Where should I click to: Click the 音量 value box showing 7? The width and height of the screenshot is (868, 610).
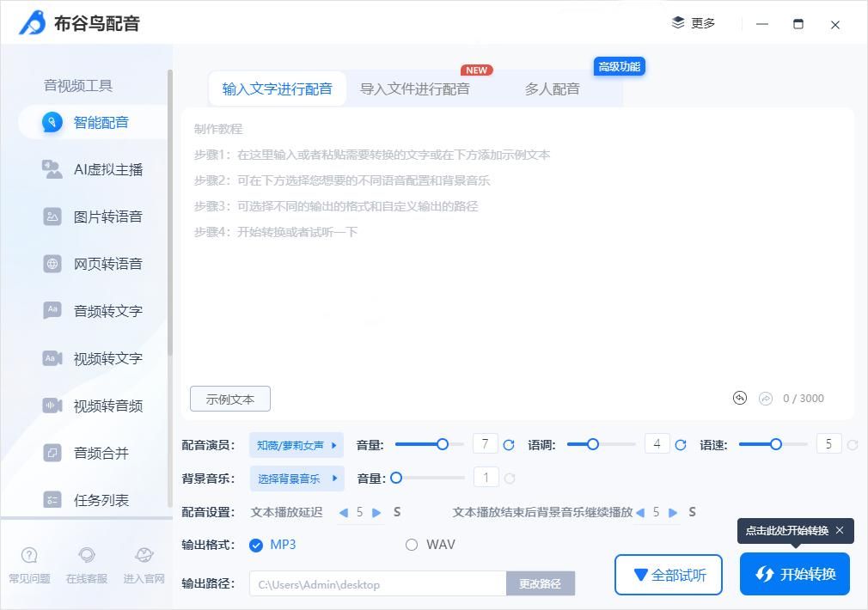(486, 444)
